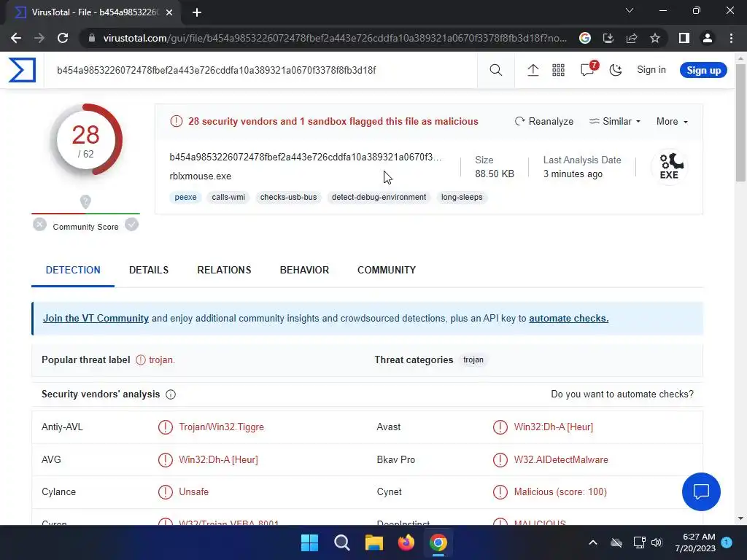Switch to the DETAILS tab

pyautogui.click(x=149, y=270)
